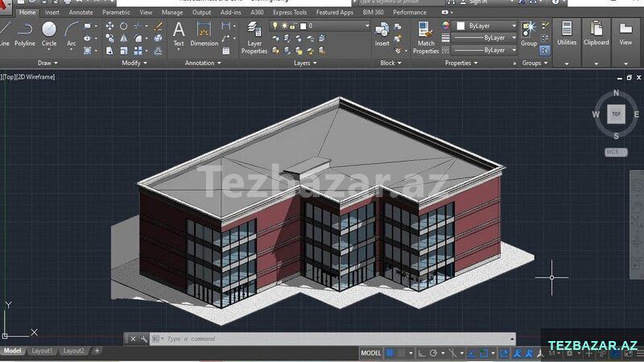The image size is (644, 362).
Task: Select the Scale tool in the Modify panel
Action: click(124, 51)
